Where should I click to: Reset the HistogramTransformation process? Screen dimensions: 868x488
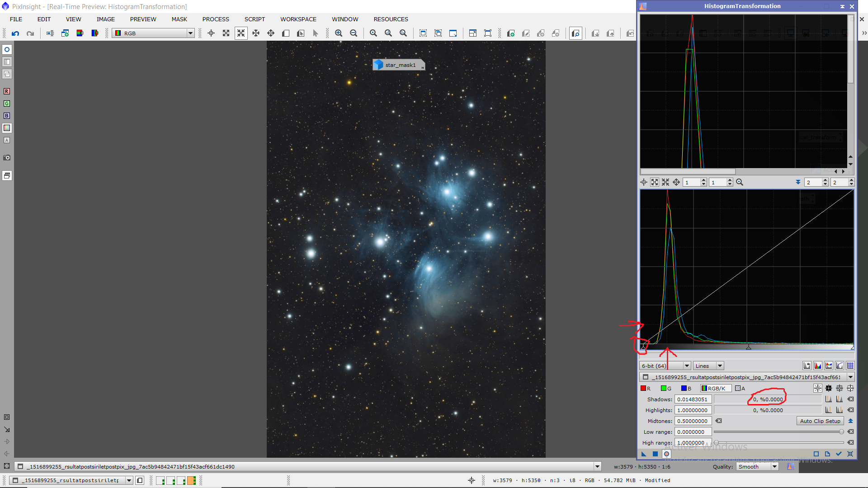[x=850, y=454]
